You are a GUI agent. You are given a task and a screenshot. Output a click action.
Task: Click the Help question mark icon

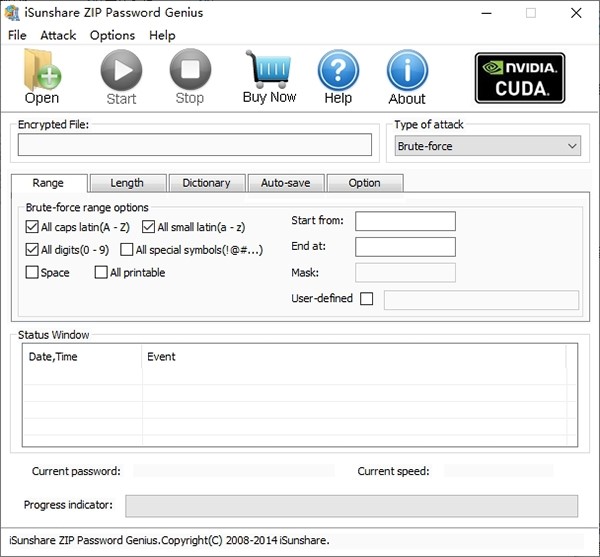(338, 70)
